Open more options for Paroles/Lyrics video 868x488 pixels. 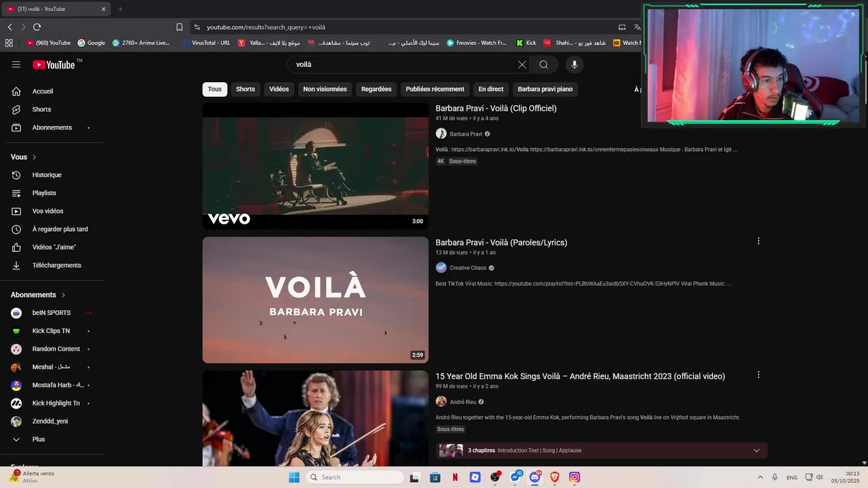pyautogui.click(x=758, y=241)
